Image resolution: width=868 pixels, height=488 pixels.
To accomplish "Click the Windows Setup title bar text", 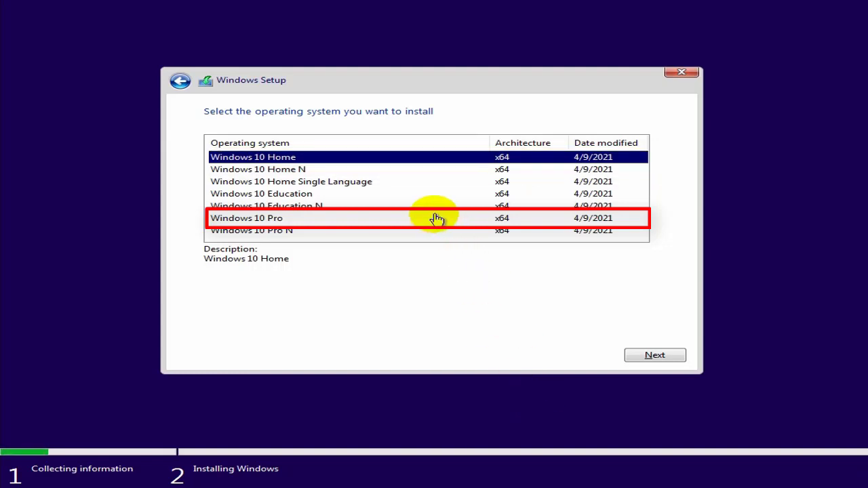I will tap(251, 80).
